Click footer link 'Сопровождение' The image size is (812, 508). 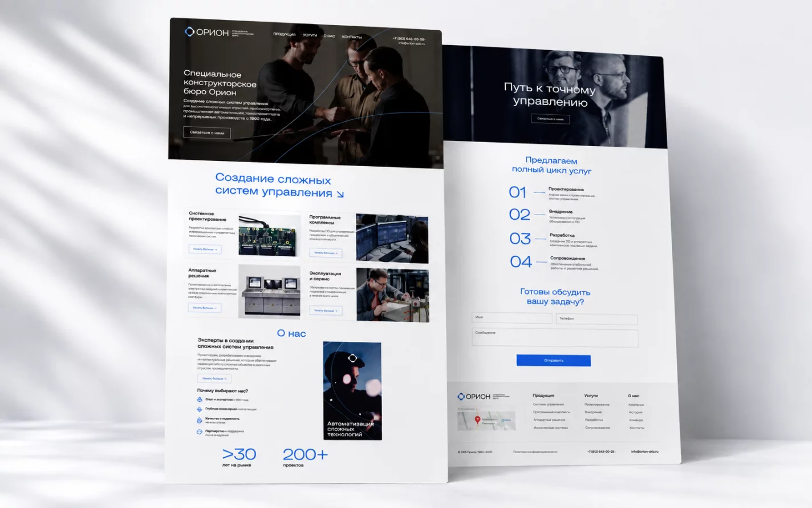click(x=598, y=428)
